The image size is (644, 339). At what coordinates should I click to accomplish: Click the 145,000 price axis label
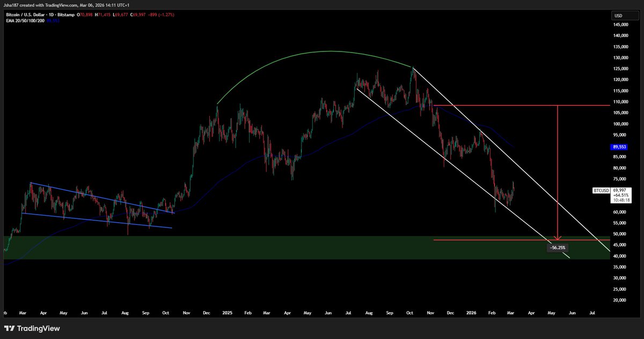[620, 25]
